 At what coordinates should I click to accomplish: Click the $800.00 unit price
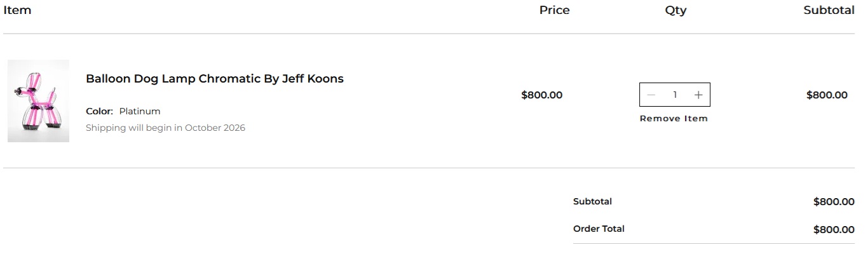point(541,95)
